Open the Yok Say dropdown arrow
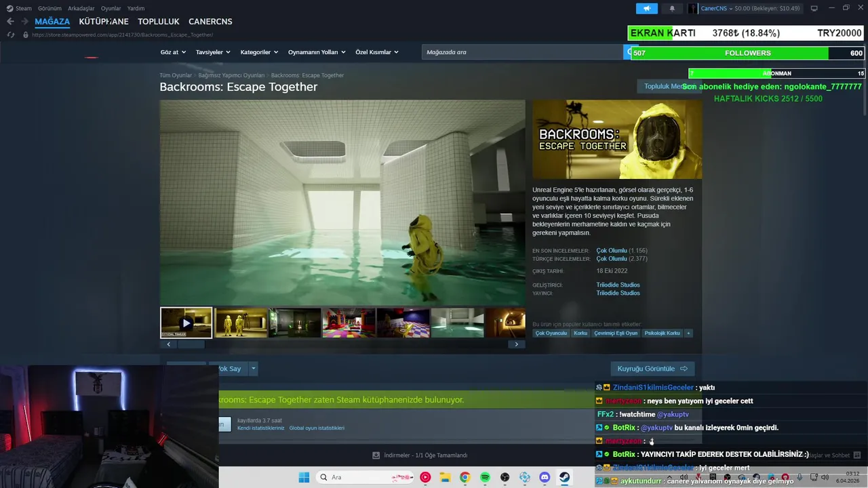 (254, 369)
